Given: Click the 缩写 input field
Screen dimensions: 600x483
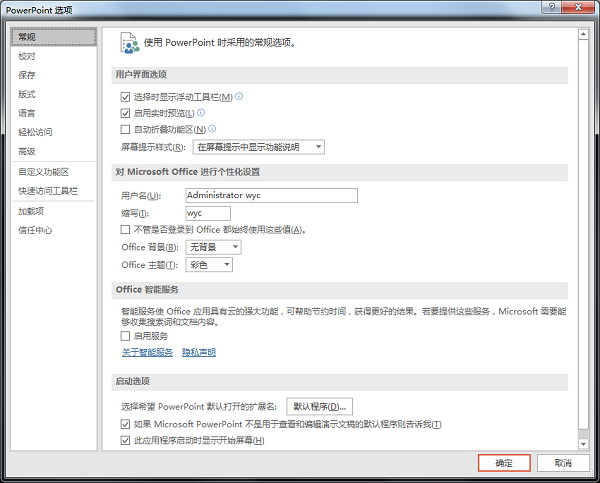Looking at the screenshot, I should pyautogui.click(x=208, y=213).
